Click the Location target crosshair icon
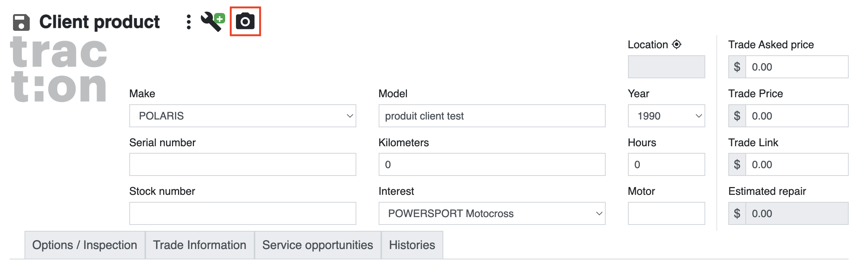 (677, 45)
